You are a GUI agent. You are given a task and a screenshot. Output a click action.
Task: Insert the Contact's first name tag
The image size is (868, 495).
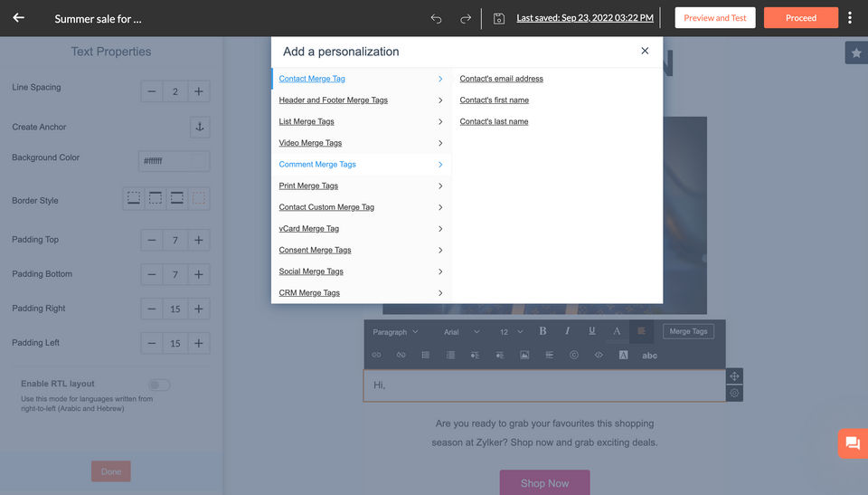point(495,100)
